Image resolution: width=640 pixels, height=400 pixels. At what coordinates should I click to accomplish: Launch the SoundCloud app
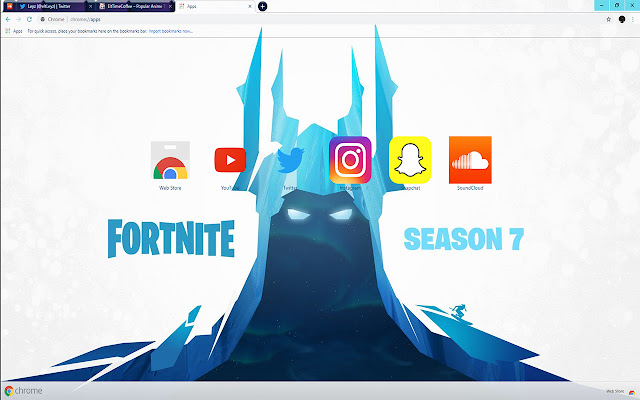(x=470, y=160)
